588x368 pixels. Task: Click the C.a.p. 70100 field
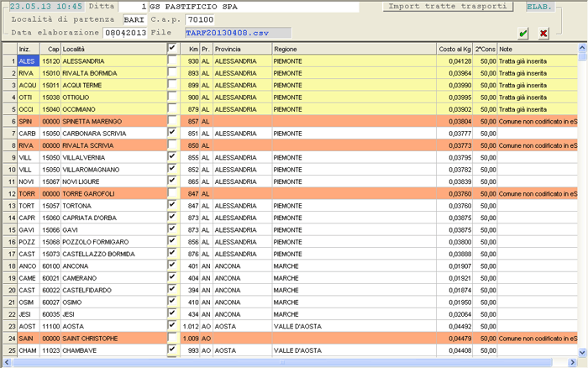(201, 19)
